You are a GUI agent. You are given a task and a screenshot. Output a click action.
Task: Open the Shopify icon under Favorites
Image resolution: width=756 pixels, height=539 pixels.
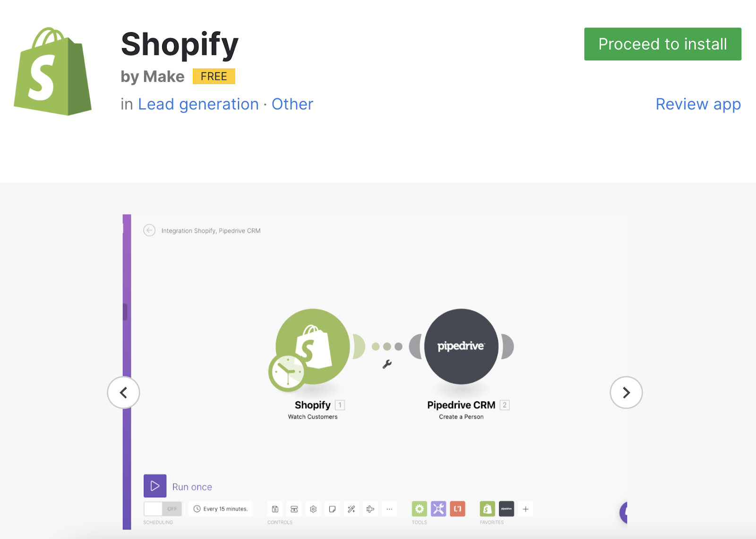tap(487, 509)
